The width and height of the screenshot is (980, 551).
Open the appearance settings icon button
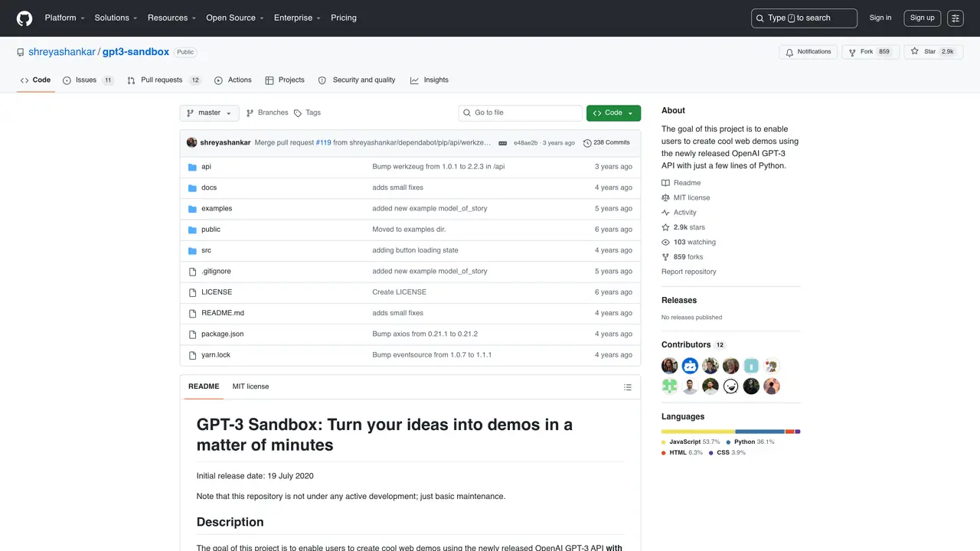[x=955, y=18]
